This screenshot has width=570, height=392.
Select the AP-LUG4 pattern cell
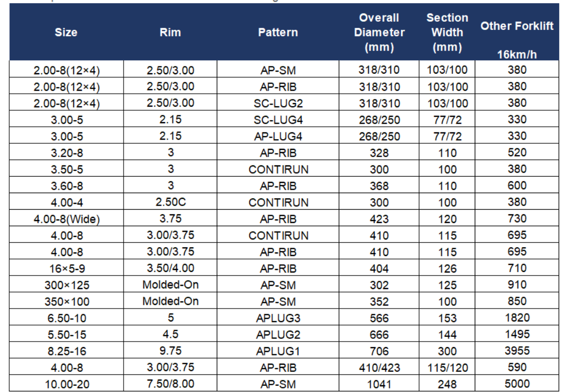tap(278, 137)
